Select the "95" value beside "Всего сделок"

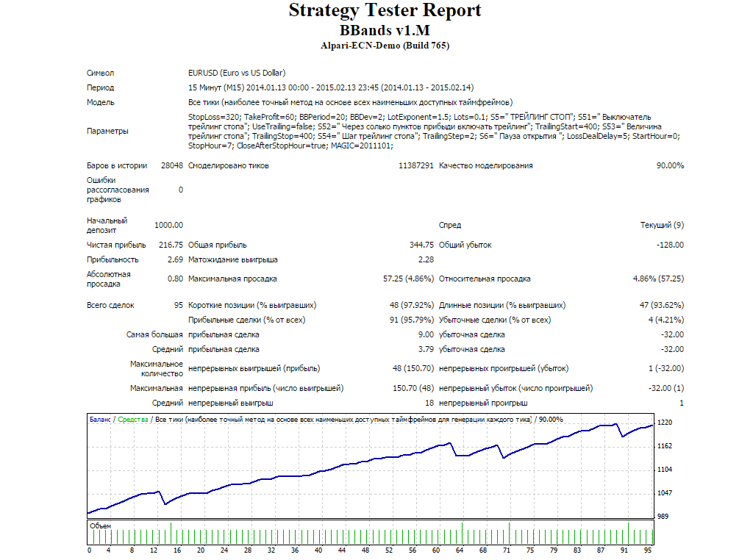(179, 305)
